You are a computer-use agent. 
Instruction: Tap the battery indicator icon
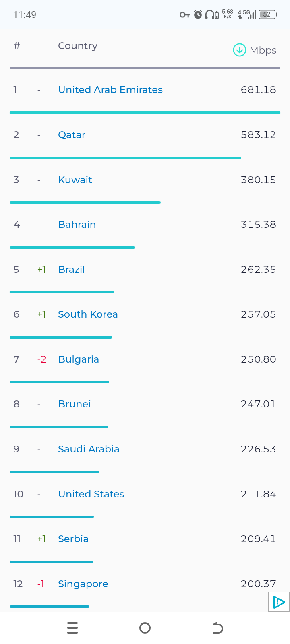tap(267, 15)
